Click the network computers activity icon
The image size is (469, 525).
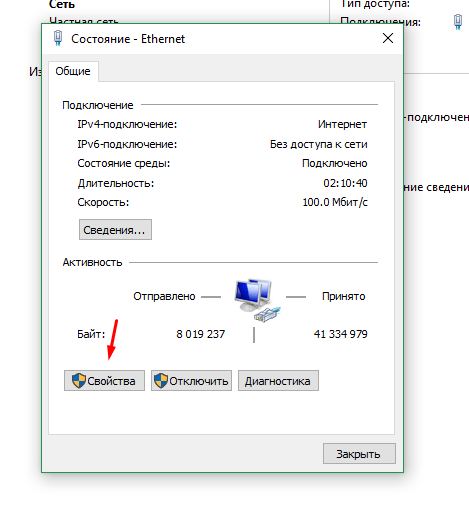click(257, 300)
